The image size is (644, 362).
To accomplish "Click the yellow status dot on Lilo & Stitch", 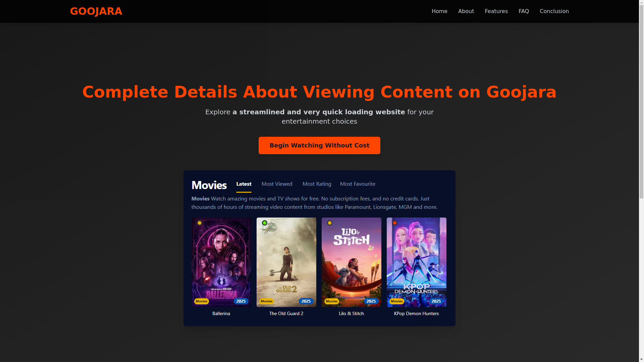I will point(330,223).
